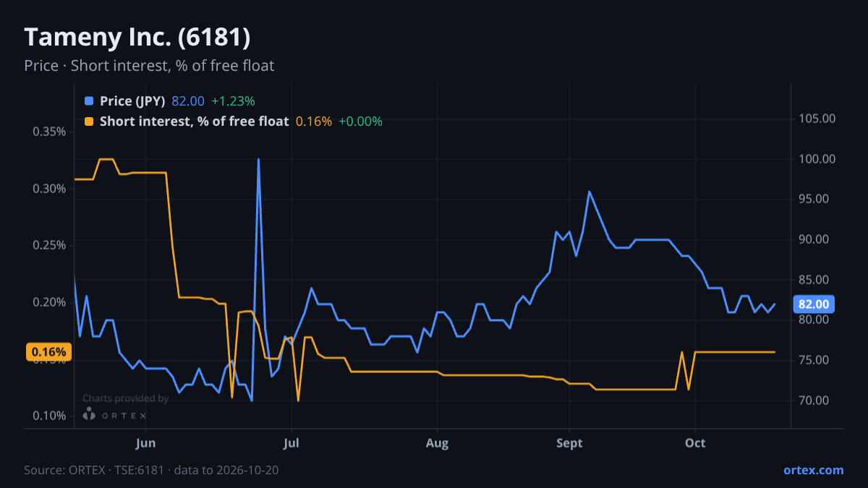Click the Oct x-axis label

tap(695, 442)
